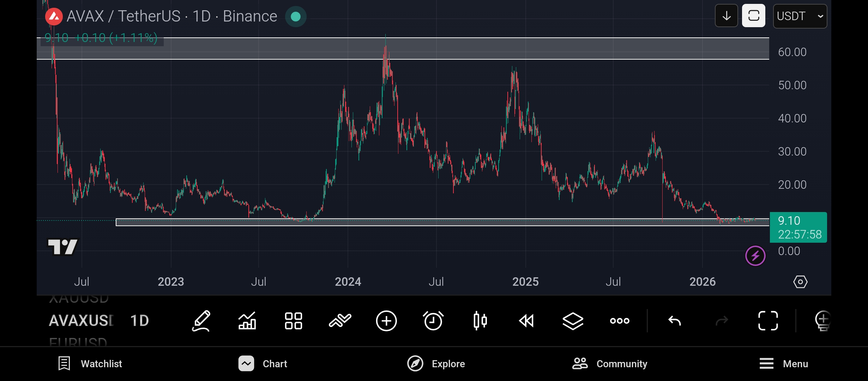This screenshot has width=868, height=381.
Task: Open the 1D timeframe selector
Action: [139, 321]
